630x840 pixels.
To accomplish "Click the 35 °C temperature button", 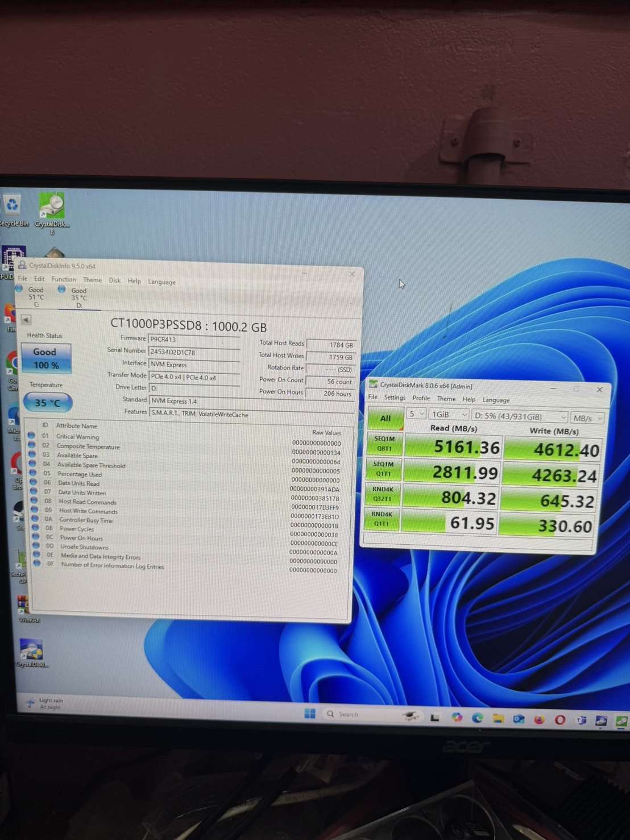I will coord(48,403).
